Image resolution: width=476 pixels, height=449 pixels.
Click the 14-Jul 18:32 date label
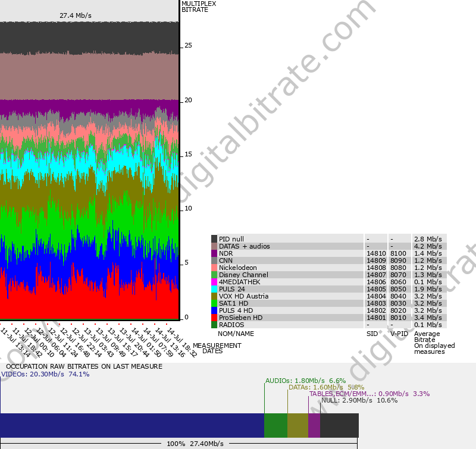pyautogui.click(x=181, y=343)
